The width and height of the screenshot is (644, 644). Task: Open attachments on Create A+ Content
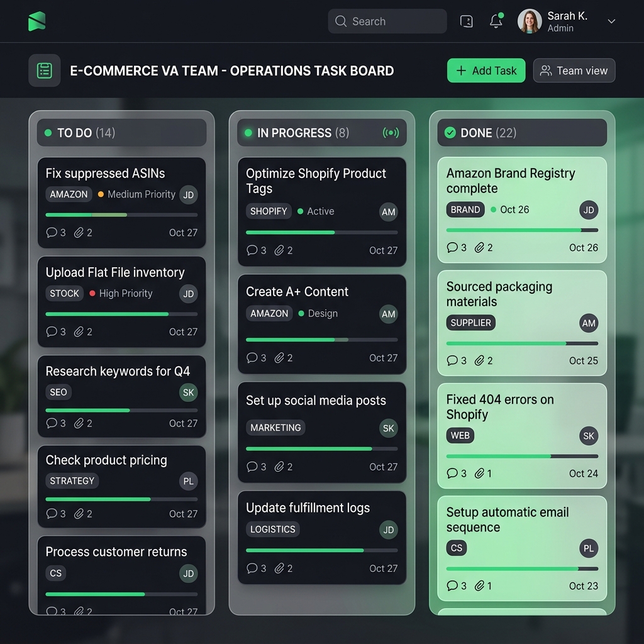click(284, 358)
